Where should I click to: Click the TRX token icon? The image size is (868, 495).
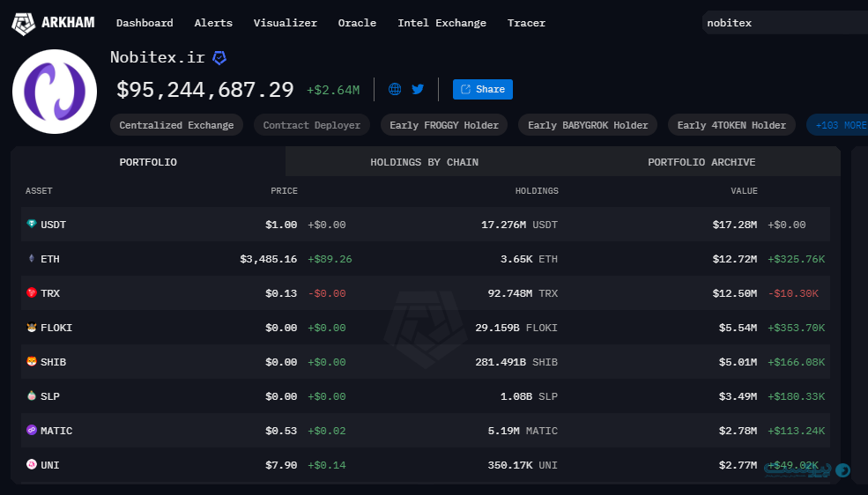point(32,292)
